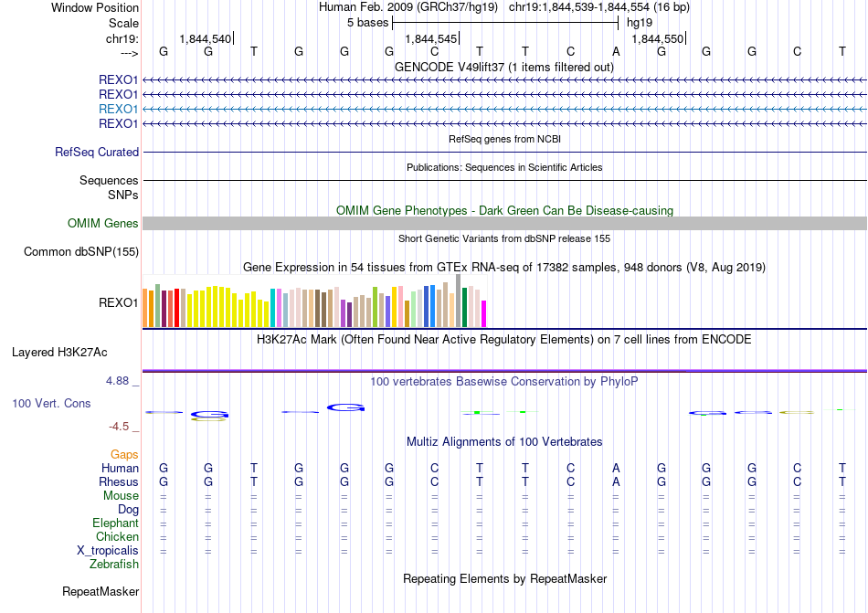Select the light-blue REXO1 transcript label
868x613 pixels.
(118, 109)
